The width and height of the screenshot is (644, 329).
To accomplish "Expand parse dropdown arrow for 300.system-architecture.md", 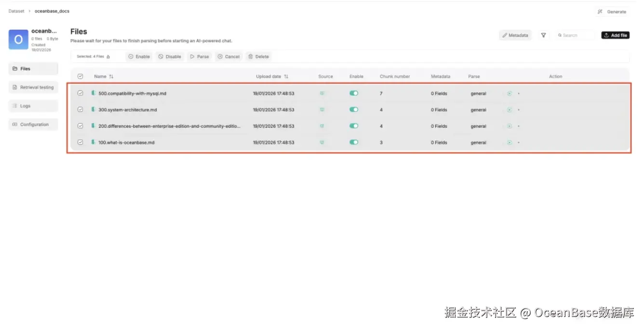I will pos(519,110).
